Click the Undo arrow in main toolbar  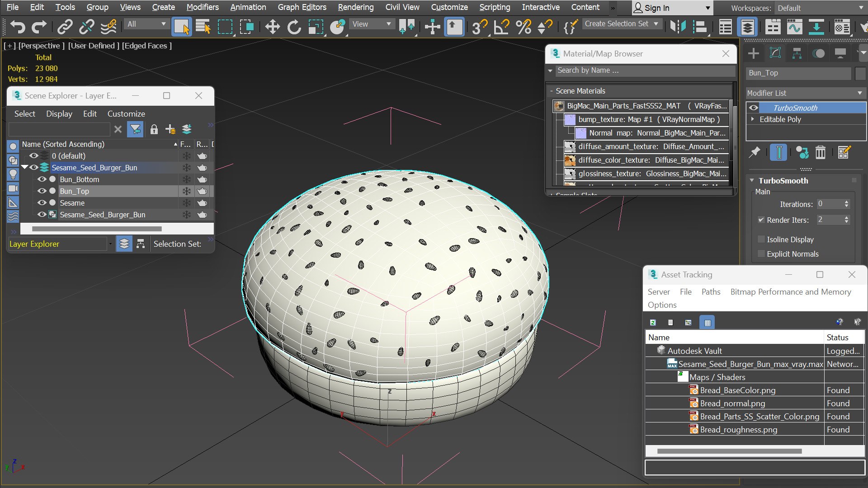pos(18,27)
